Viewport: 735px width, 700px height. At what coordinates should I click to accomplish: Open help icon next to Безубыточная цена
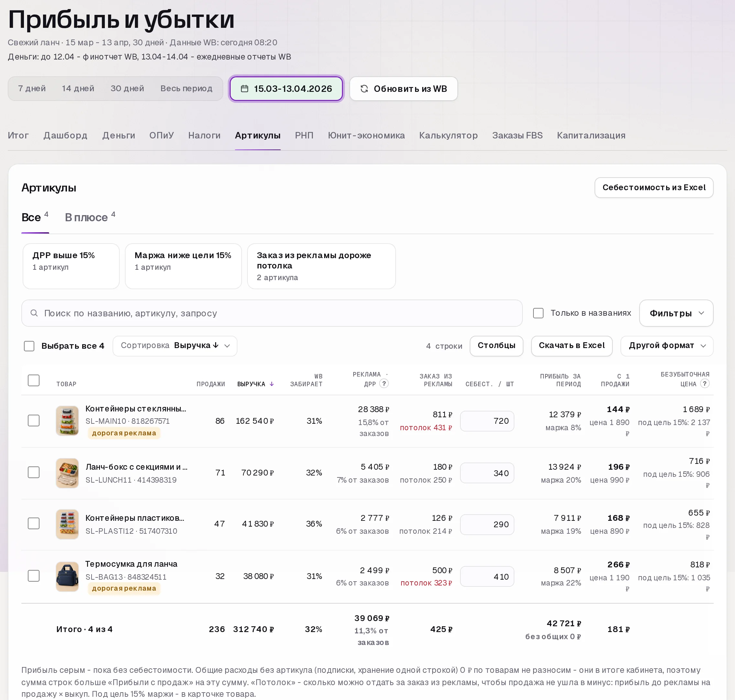(x=704, y=384)
